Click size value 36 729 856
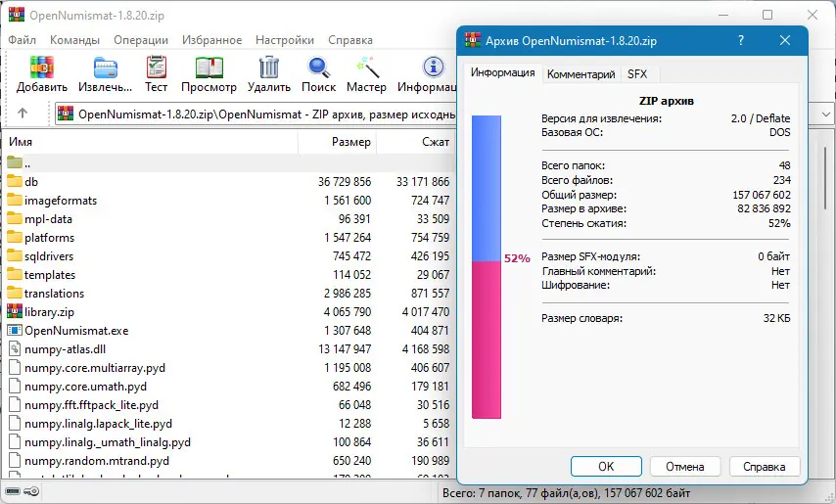Viewport: 836px width, 504px height. tap(345, 182)
